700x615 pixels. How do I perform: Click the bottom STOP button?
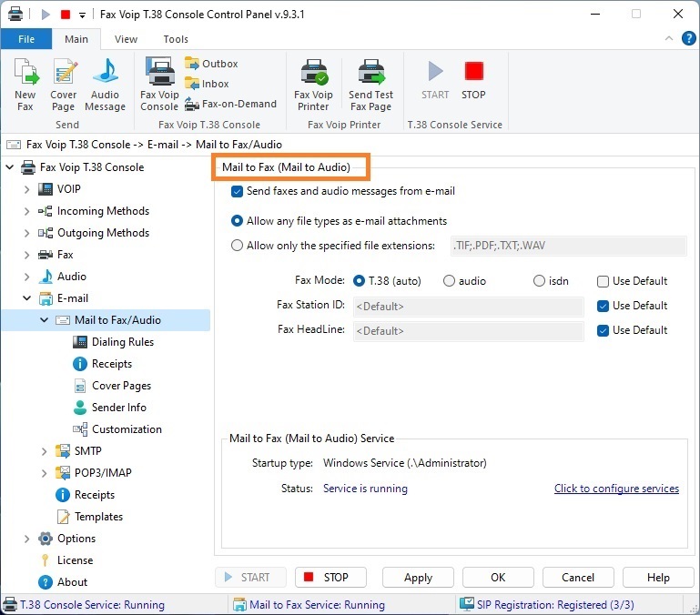(x=330, y=577)
